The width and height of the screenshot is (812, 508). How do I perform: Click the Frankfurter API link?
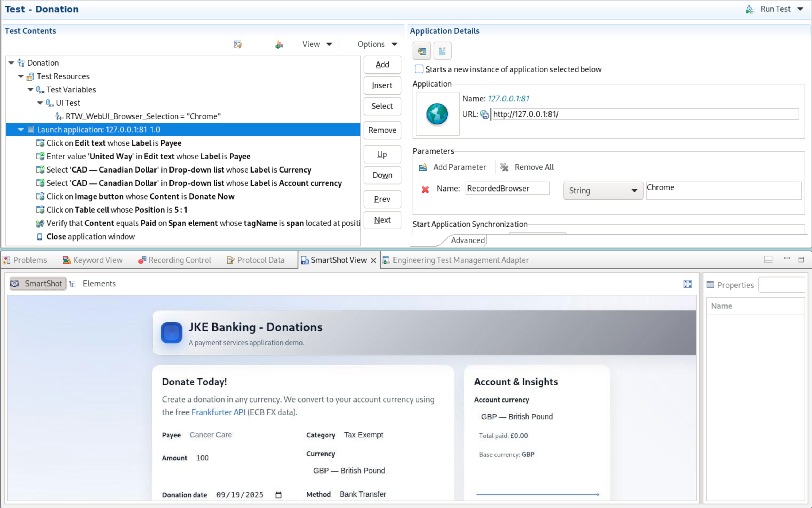pos(218,412)
